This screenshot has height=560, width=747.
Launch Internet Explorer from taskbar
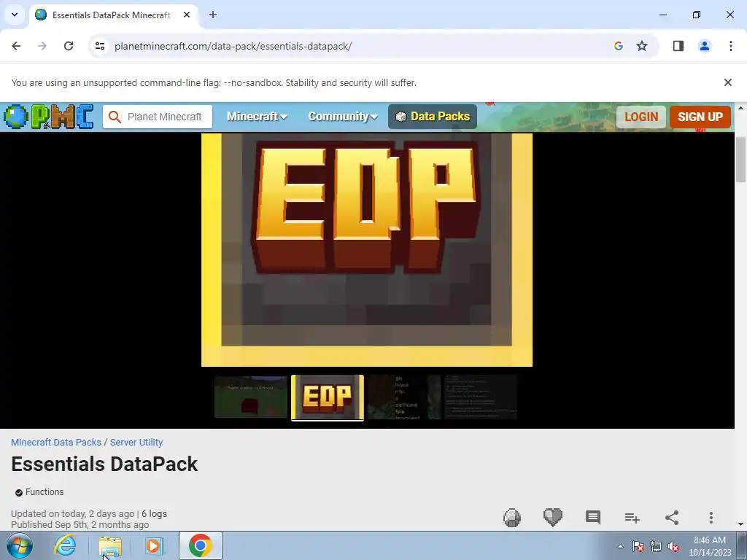tap(65, 545)
